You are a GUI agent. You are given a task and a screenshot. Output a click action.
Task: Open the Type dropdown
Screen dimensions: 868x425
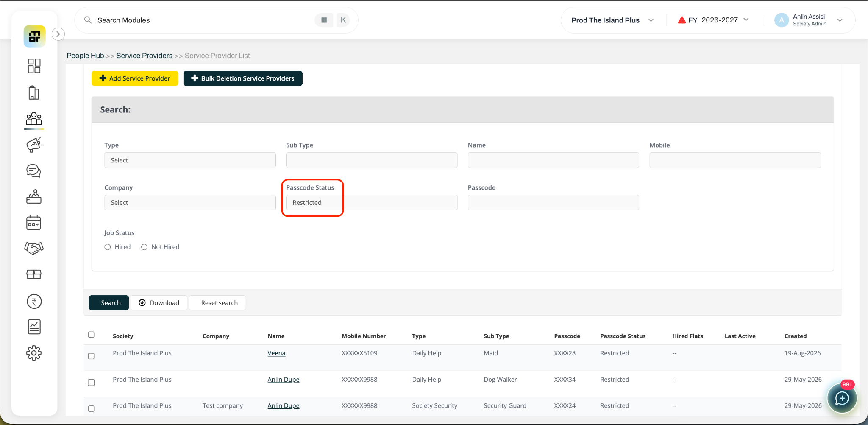(x=190, y=160)
